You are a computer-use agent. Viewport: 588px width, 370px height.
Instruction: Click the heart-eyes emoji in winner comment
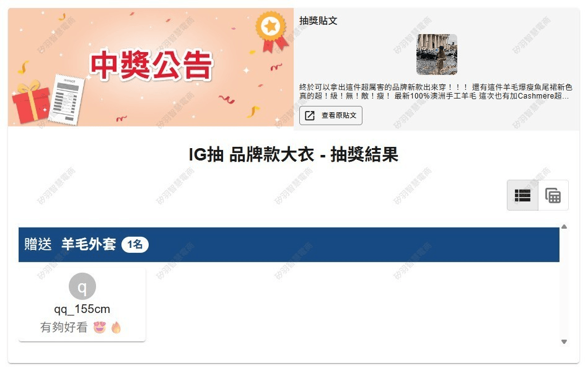100,328
